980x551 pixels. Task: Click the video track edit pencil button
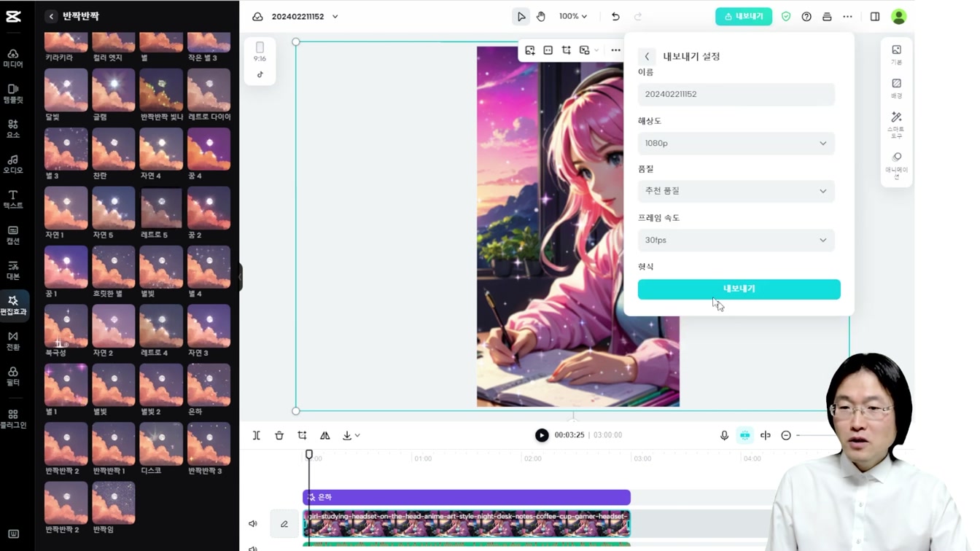click(x=284, y=524)
